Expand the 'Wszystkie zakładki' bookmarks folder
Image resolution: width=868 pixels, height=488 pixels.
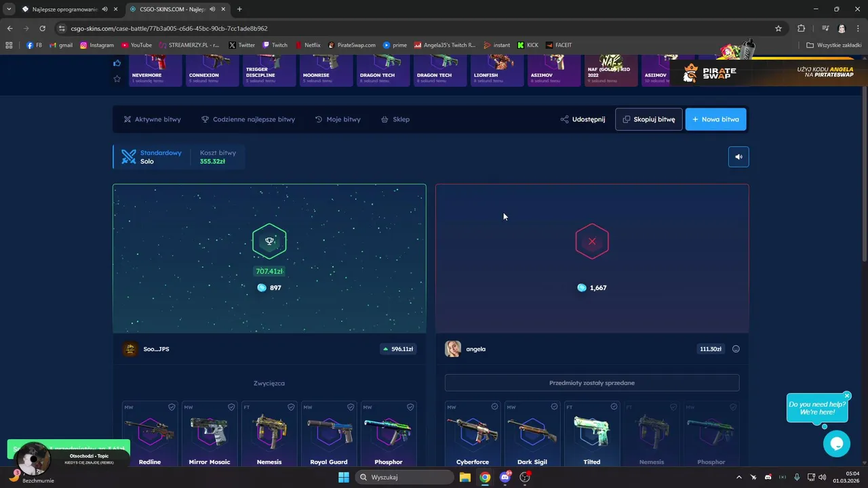[x=833, y=45]
